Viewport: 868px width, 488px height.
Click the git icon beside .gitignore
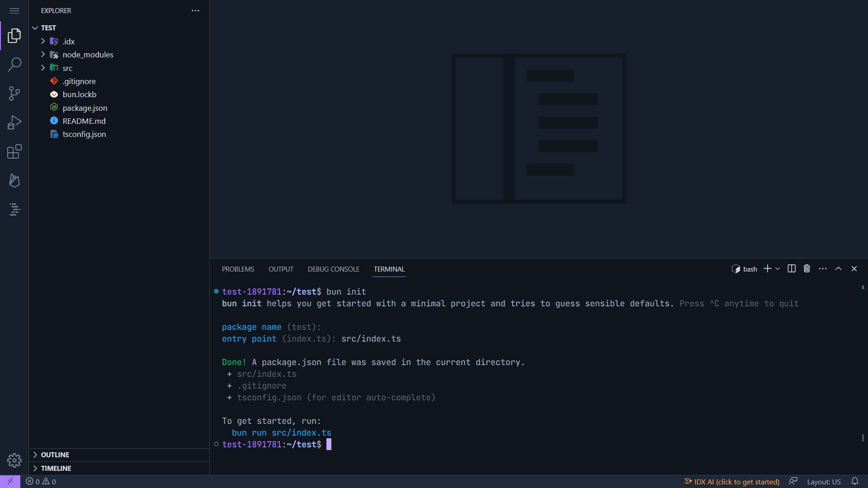(x=54, y=81)
